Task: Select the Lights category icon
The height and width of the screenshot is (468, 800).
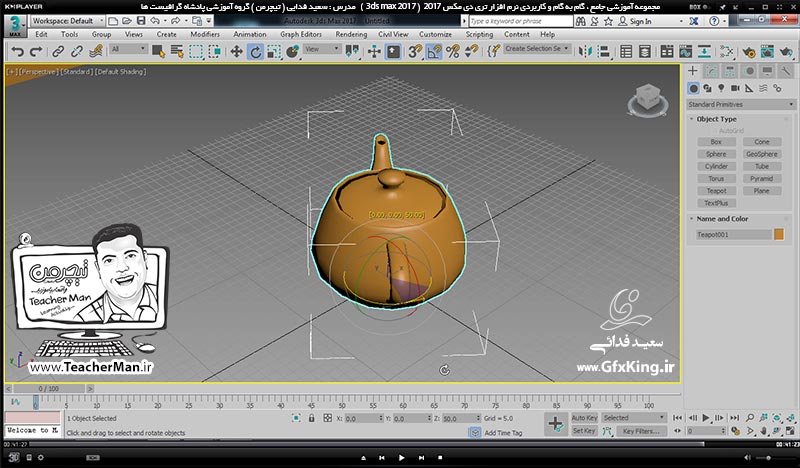Action: coord(721,88)
